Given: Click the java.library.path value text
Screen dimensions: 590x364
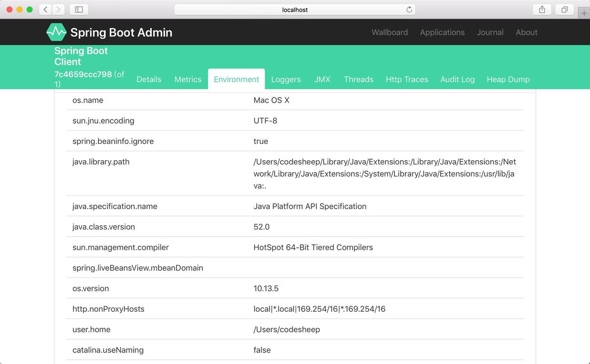Looking at the screenshot, I should 384,173.
